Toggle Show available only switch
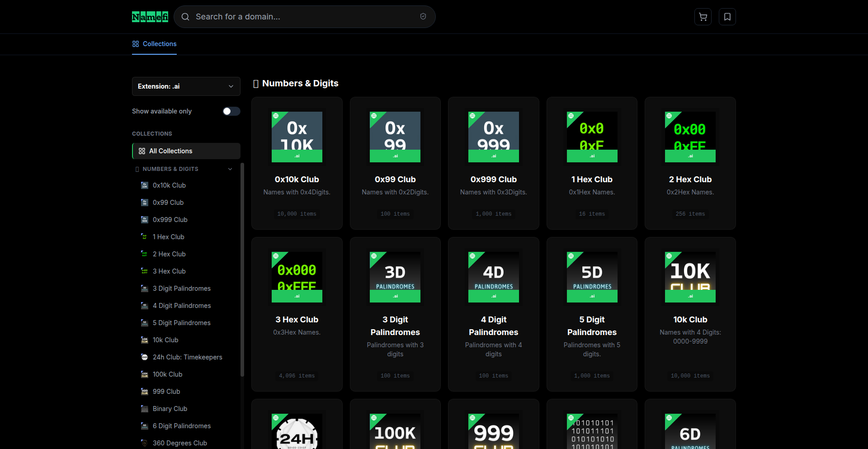The image size is (868, 449). pos(231,111)
